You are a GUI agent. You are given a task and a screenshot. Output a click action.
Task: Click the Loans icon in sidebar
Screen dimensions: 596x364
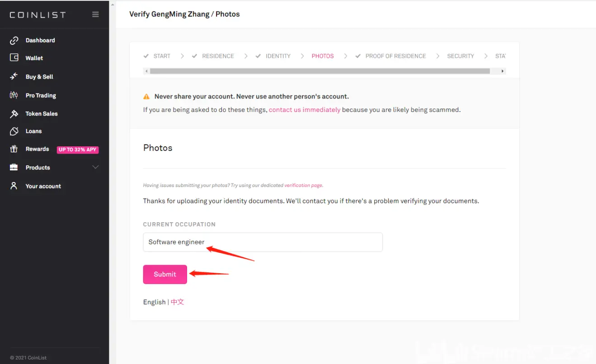click(x=14, y=131)
